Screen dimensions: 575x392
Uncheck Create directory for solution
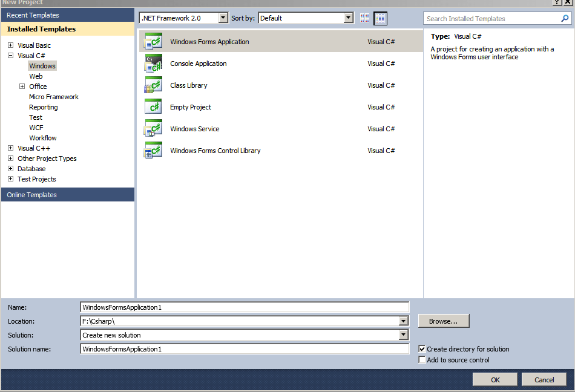point(422,349)
